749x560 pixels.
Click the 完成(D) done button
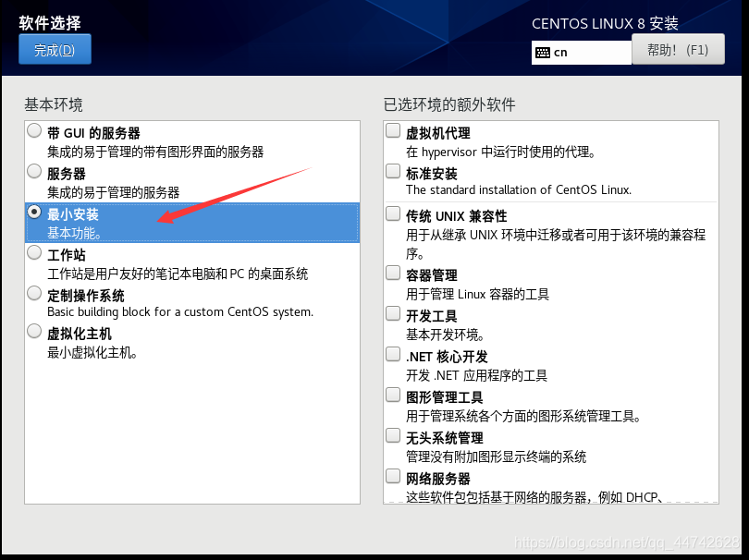(x=55, y=49)
